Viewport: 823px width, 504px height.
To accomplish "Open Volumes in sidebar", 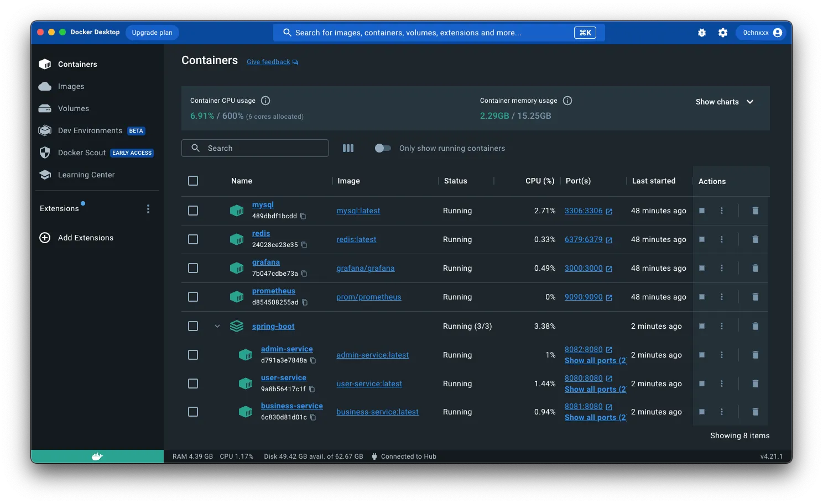I will pyautogui.click(x=97, y=108).
